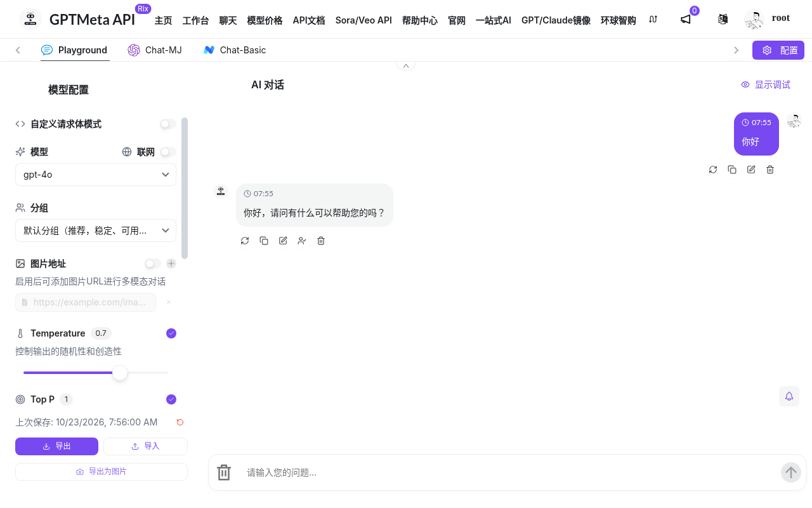This screenshot has height=508, width=812.
Task: Click the 导出 export button
Action: coord(56,446)
